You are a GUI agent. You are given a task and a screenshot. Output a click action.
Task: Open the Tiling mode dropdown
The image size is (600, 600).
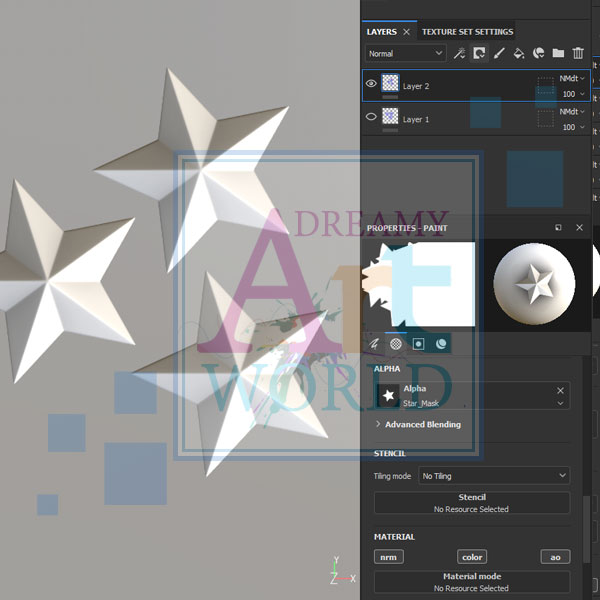(x=494, y=476)
